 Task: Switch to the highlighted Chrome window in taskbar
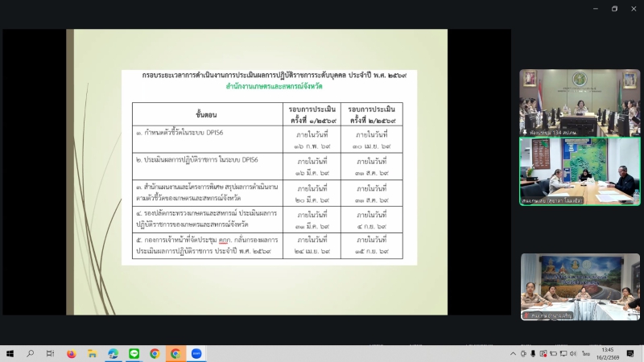point(175,353)
